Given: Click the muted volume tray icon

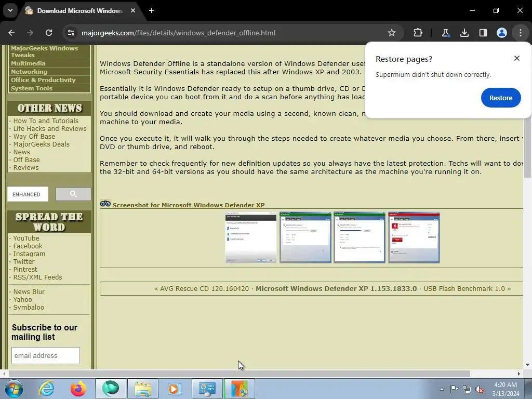Looking at the screenshot, I should click(480, 389).
